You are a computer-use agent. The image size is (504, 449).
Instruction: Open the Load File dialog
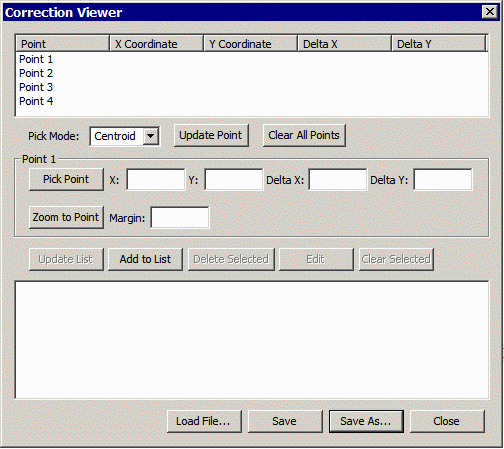click(x=204, y=421)
